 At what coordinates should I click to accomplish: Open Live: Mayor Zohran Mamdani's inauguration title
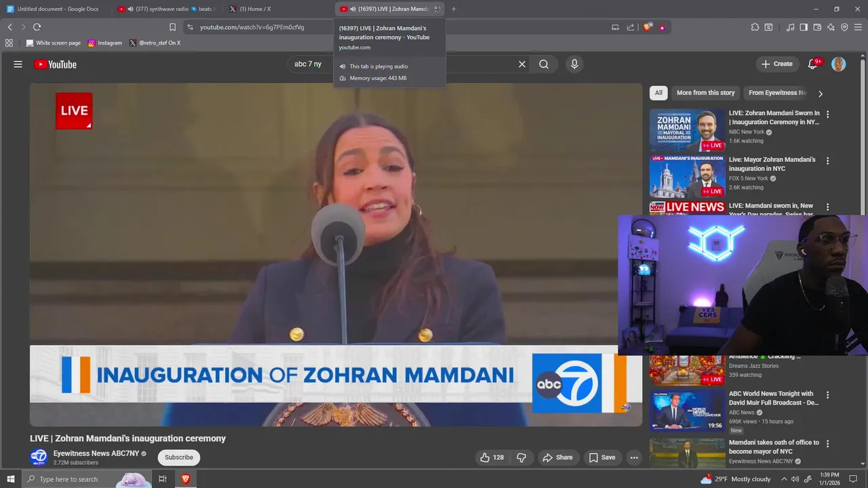772,164
